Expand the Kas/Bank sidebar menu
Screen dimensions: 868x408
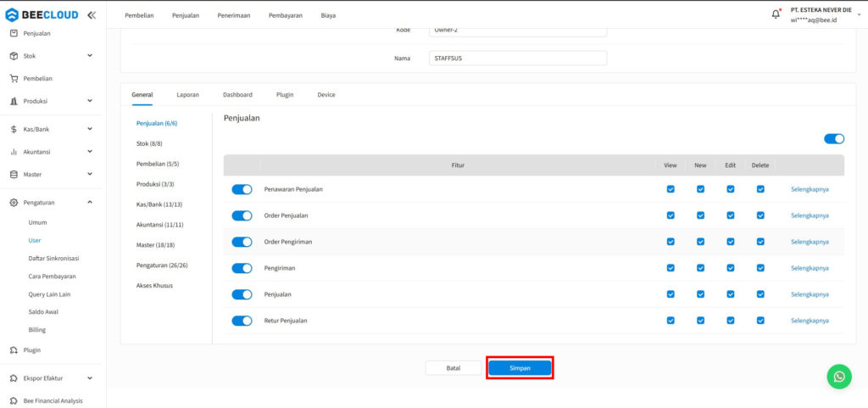(x=90, y=130)
